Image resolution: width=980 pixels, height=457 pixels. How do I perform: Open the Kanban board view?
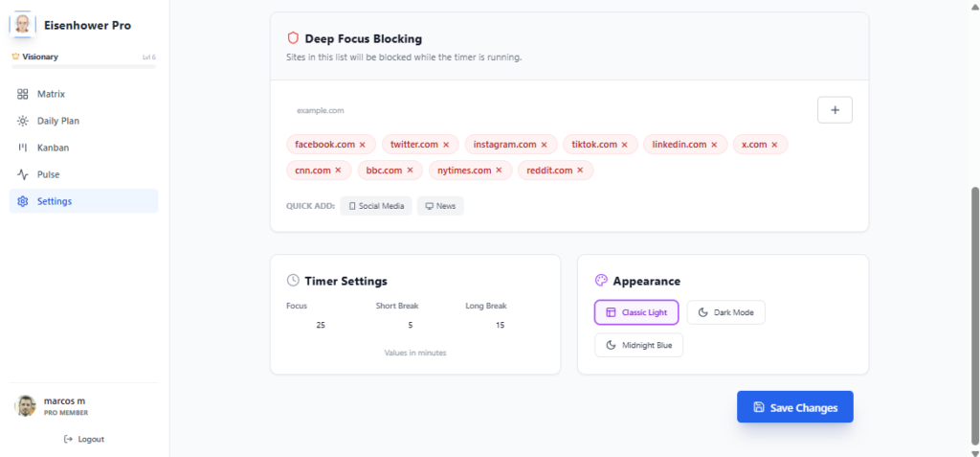[x=53, y=148]
